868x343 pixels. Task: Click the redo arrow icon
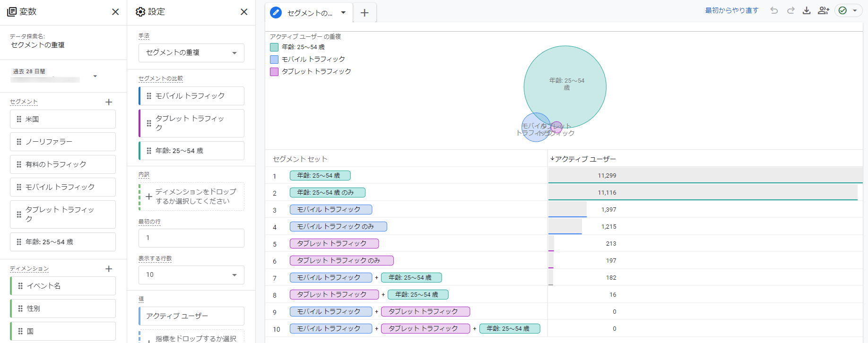tap(790, 10)
